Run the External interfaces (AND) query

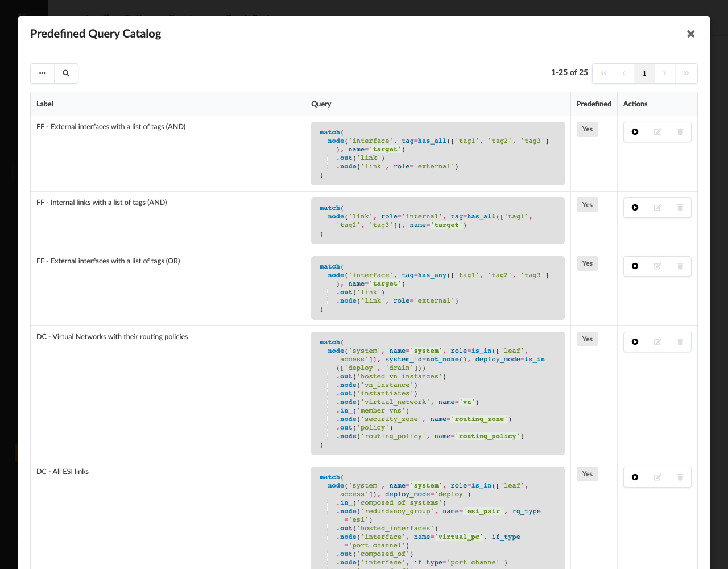[635, 132]
